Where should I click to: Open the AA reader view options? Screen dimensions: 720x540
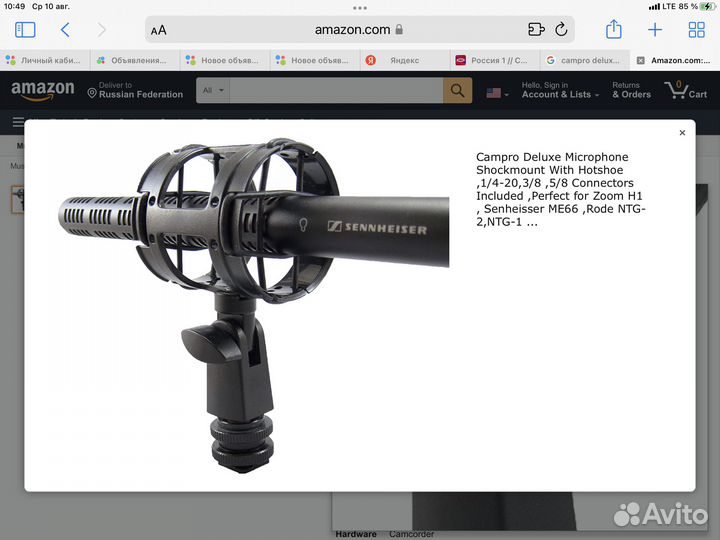pyautogui.click(x=159, y=30)
